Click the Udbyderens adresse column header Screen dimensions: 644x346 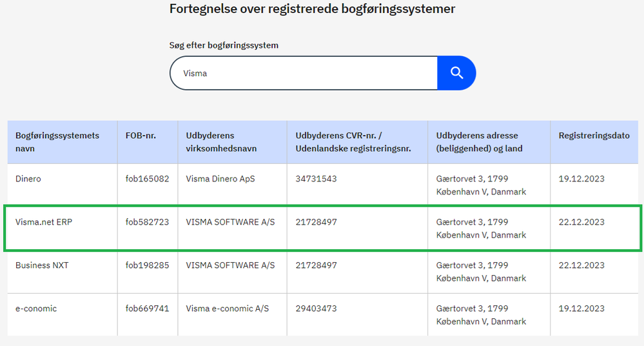point(479,142)
